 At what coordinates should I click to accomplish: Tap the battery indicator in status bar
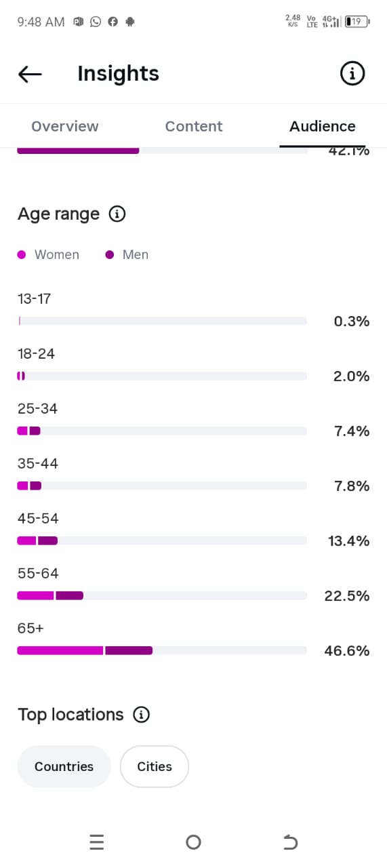coord(357,22)
